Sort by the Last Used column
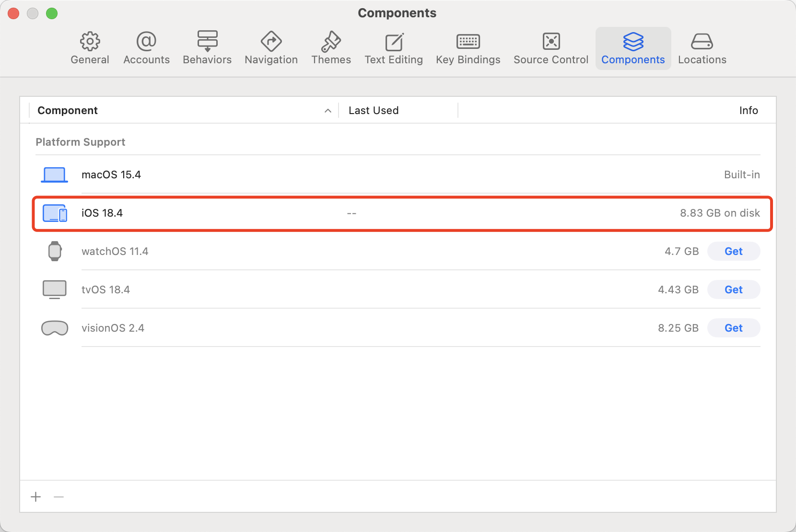Viewport: 796px width, 532px height. tap(374, 111)
